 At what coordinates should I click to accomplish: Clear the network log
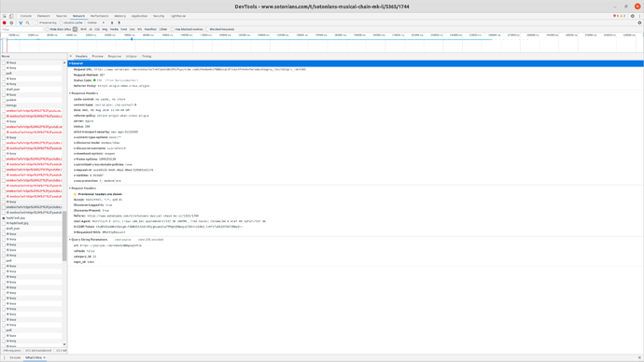click(11, 23)
